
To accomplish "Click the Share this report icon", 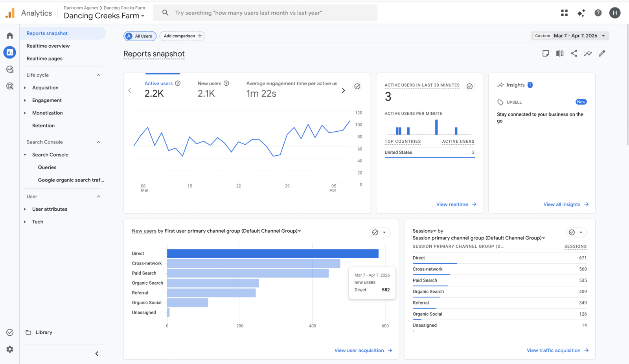I will pyautogui.click(x=574, y=53).
